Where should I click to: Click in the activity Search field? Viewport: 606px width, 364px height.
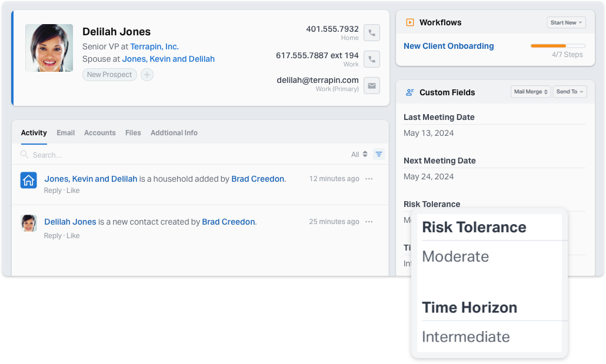tap(182, 155)
